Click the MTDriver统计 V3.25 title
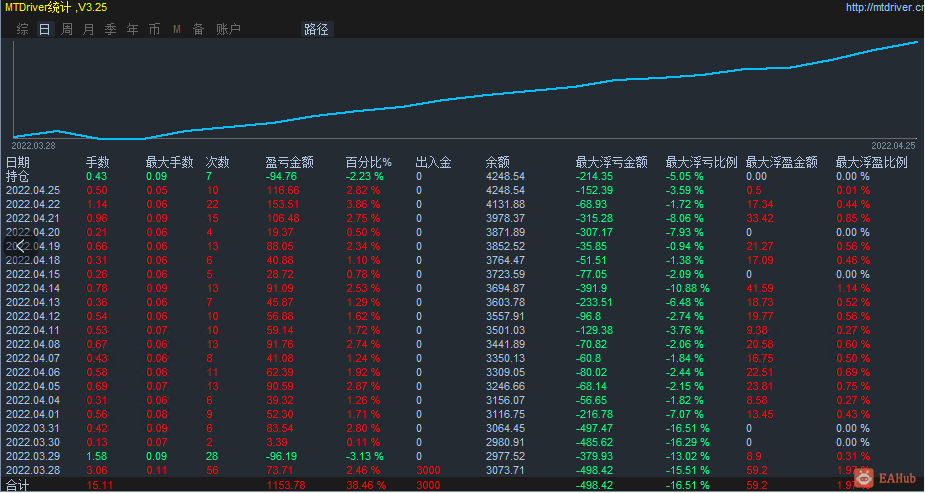 [x=56, y=8]
